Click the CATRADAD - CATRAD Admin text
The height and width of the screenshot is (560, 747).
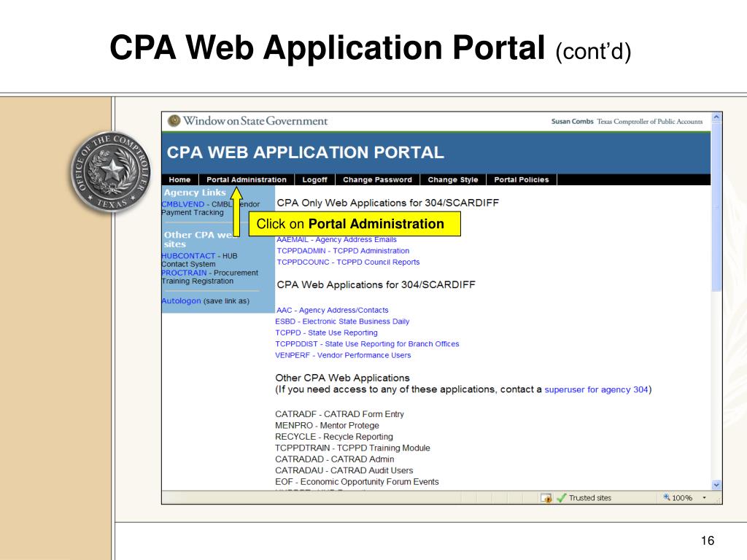tap(334, 459)
